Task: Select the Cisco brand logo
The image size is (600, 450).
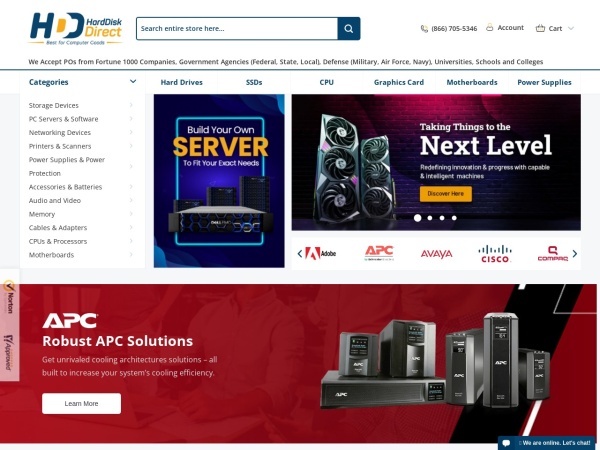Action: click(494, 254)
